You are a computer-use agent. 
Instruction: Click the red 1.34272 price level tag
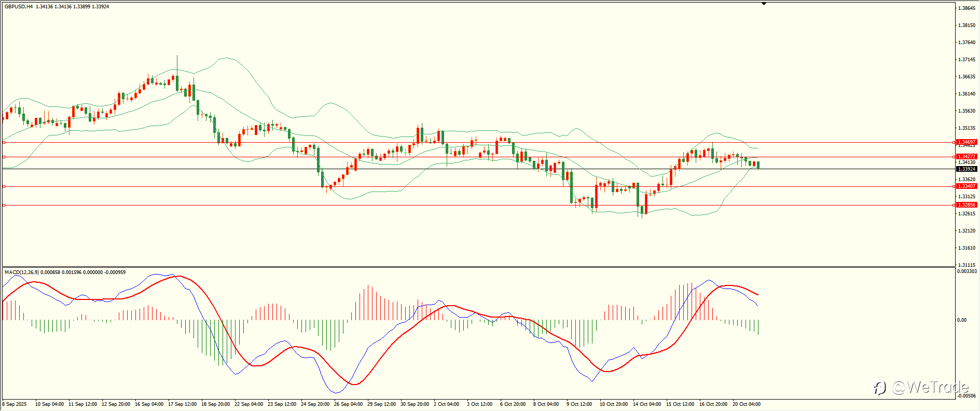pos(967,157)
